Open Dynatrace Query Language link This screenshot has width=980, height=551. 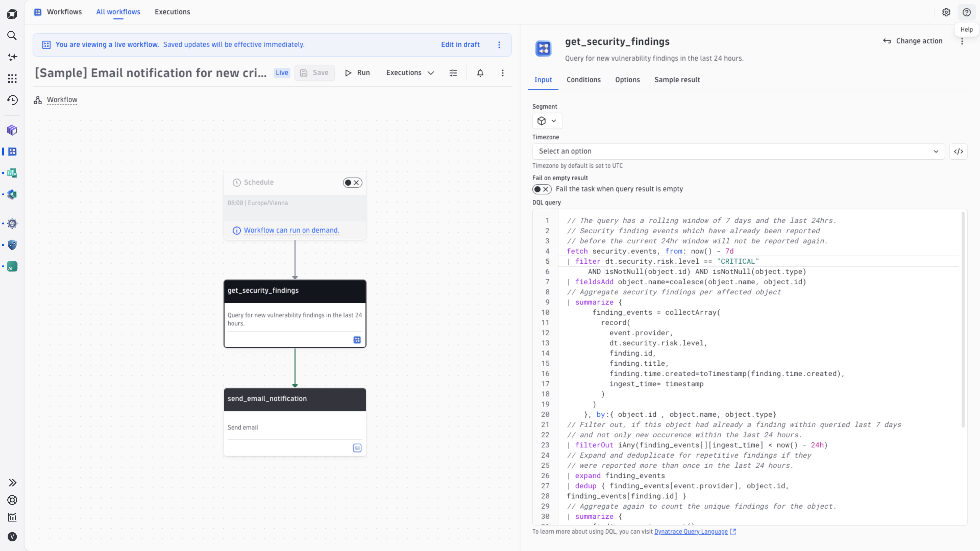coord(695,532)
